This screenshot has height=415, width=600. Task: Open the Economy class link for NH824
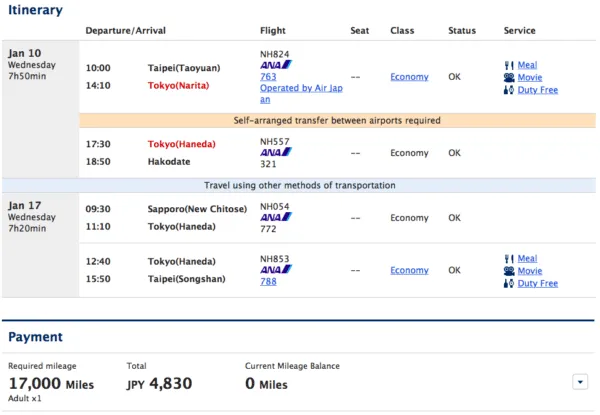click(x=409, y=77)
